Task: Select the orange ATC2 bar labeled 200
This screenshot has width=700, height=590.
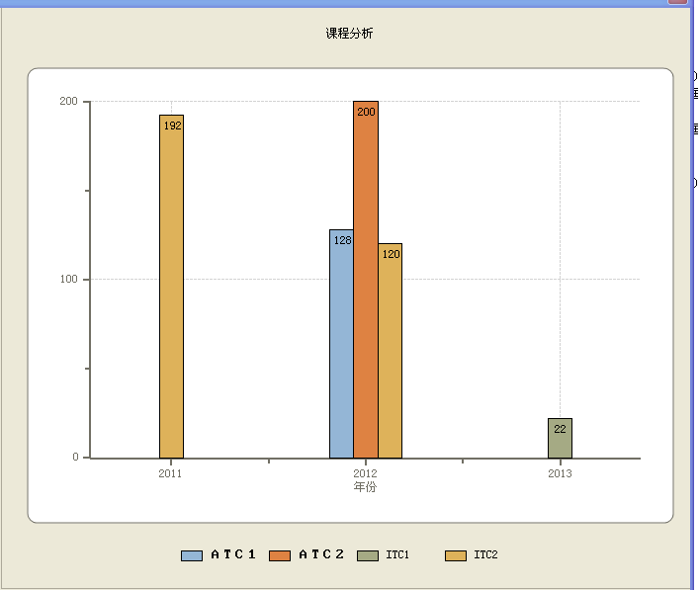Action: coord(366,280)
